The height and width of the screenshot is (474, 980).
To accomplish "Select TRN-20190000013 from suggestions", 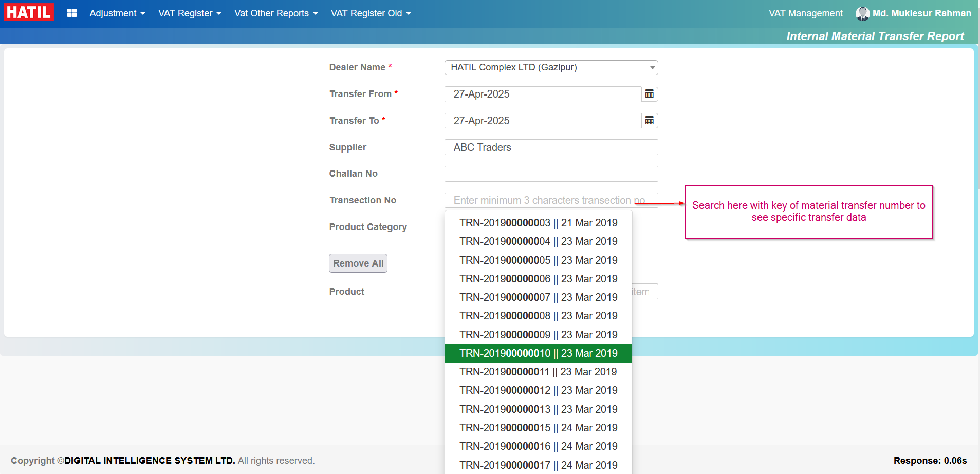I will click(x=538, y=409).
